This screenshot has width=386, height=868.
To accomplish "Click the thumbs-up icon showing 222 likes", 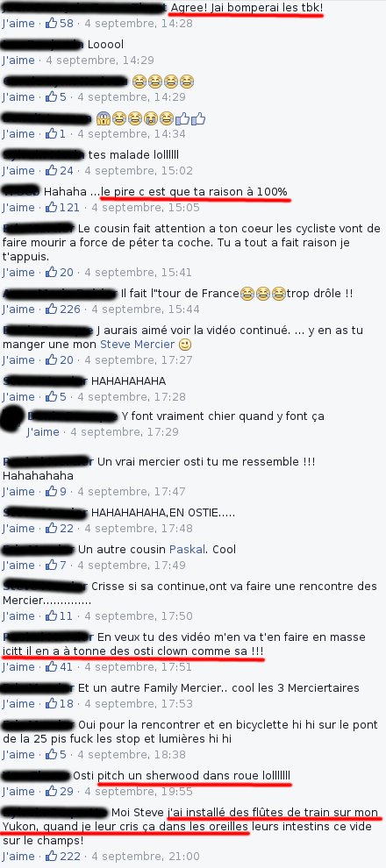I will (x=52, y=856).
